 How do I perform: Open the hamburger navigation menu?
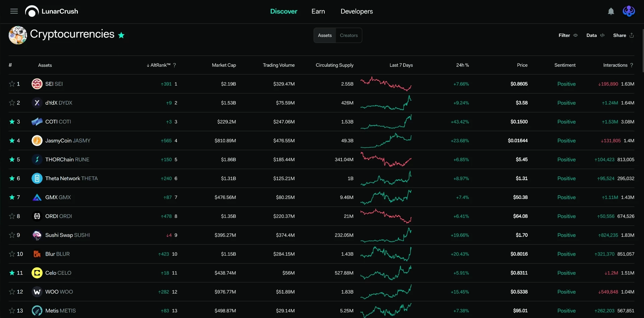point(14,11)
